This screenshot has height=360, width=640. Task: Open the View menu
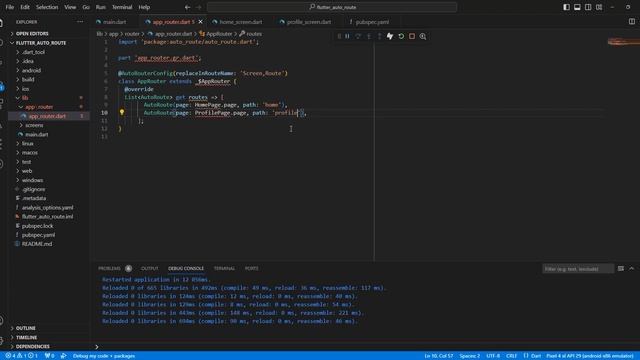click(x=70, y=7)
